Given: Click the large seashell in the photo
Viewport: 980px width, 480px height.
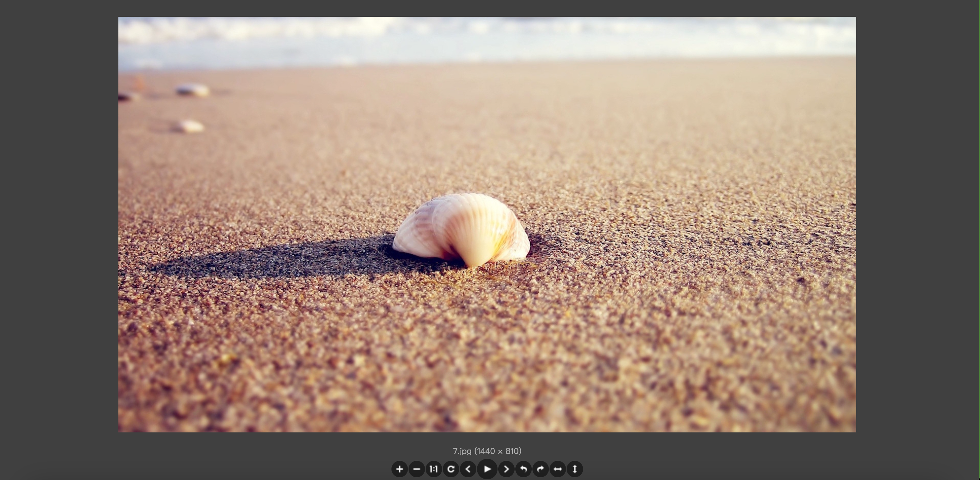Looking at the screenshot, I should click(x=462, y=228).
